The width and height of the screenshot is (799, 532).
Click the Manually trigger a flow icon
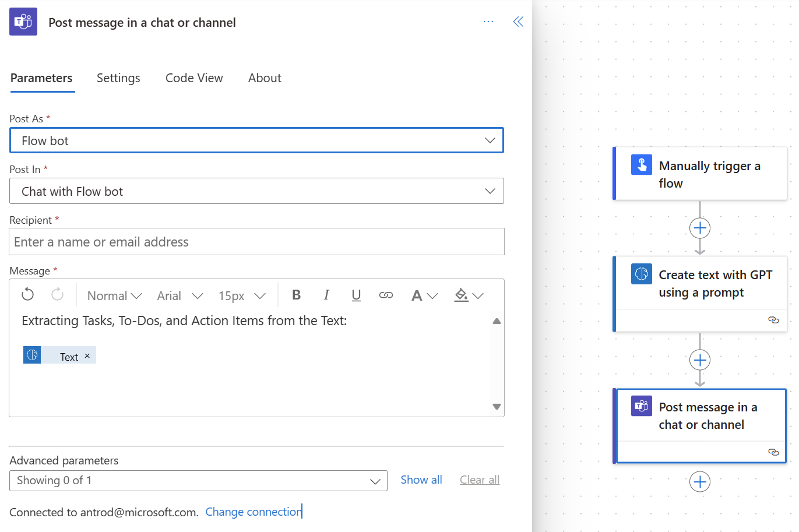click(x=642, y=165)
